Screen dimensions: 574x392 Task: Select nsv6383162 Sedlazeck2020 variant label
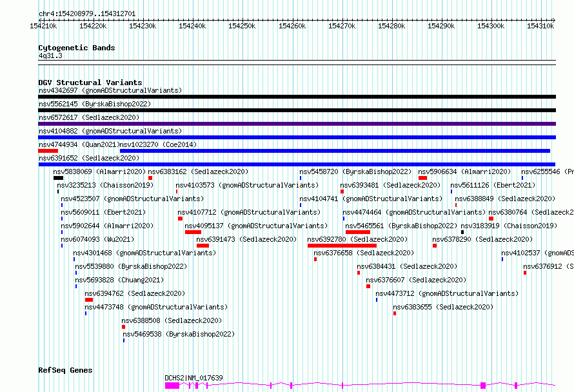pyautogui.click(x=198, y=171)
